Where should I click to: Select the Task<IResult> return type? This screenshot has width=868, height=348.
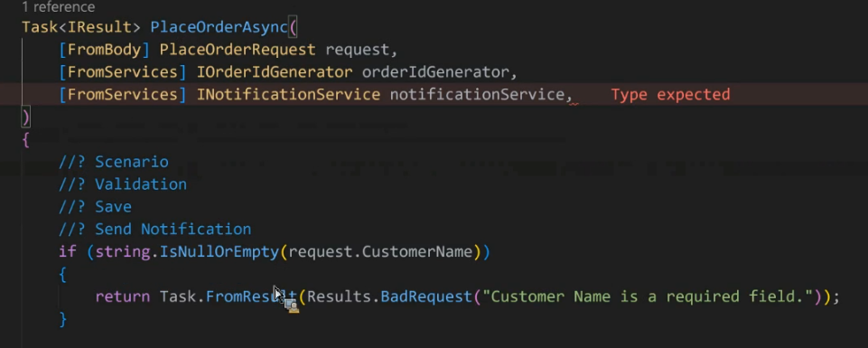click(81, 27)
